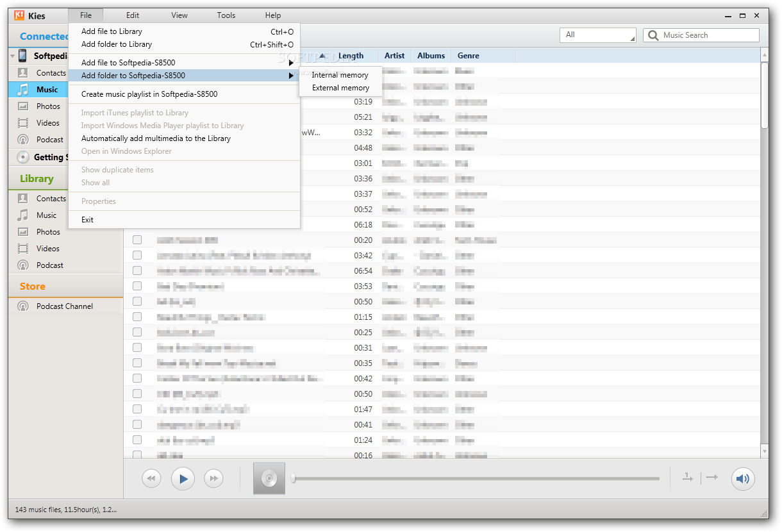The height and width of the screenshot is (532, 782).
Task: Open Videos under the connected Softpedia device
Action: [47, 123]
